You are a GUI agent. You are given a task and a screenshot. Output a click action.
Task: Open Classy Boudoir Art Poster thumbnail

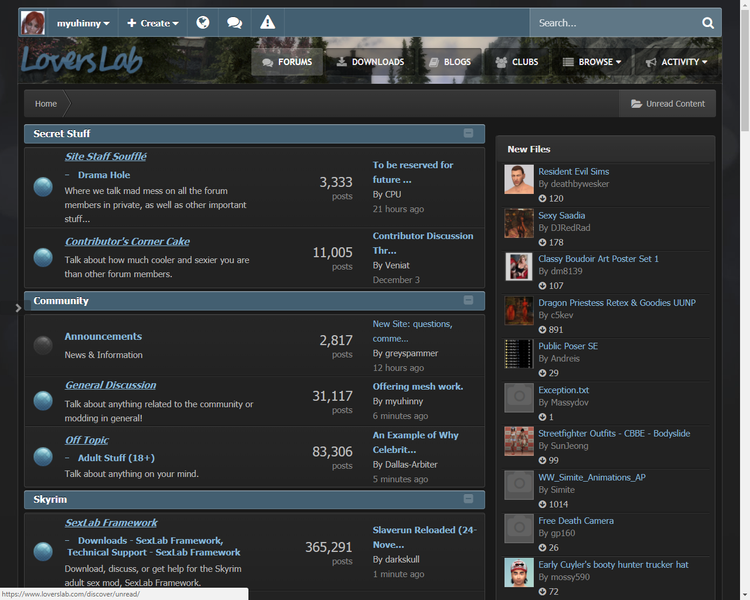click(519, 267)
